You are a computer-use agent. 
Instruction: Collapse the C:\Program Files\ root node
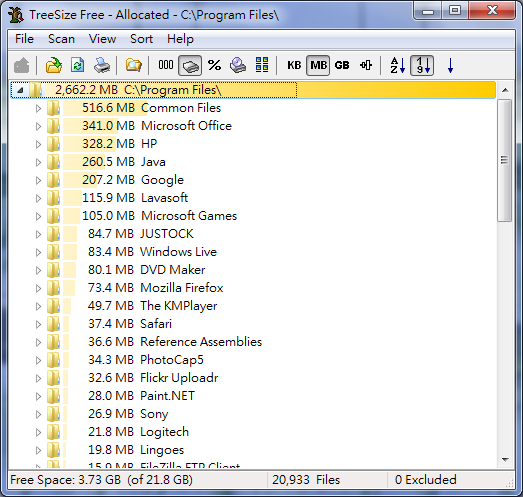pos(20,90)
